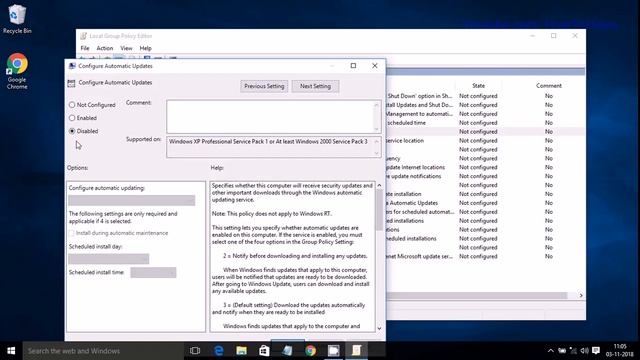Image resolution: width=640 pixels, height=360 pixels.
Task: Open the Configure automatic updating dropdown
Action: point(131,200)
